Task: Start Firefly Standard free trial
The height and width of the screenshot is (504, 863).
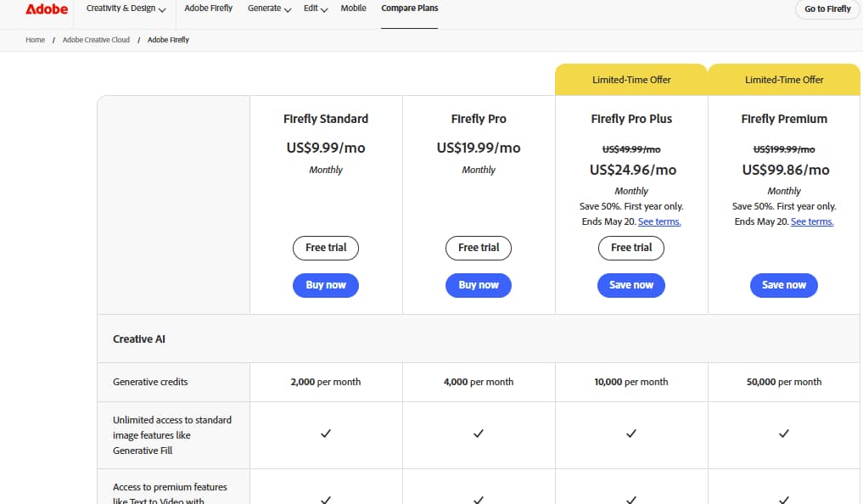Action: pyautogui.click(x=326, y=248)
